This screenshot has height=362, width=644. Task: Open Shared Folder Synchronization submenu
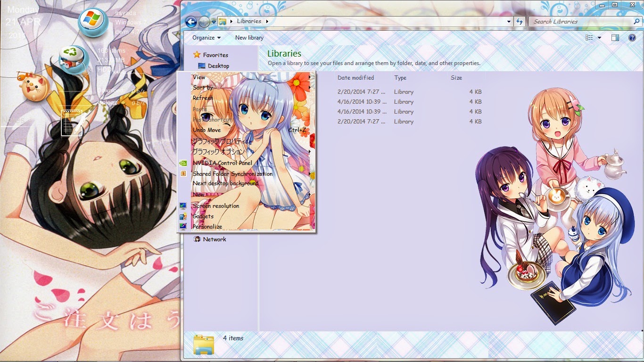coord(246,174)
